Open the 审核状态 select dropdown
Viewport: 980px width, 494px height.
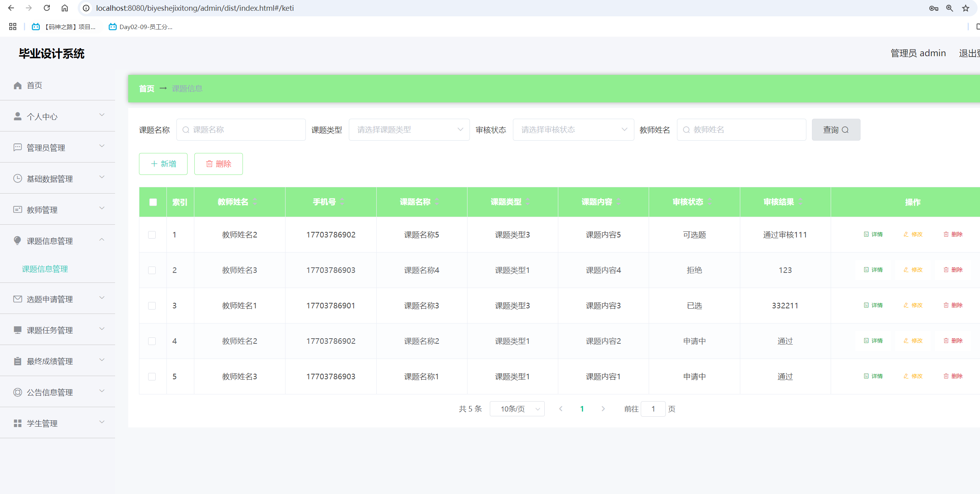point(573,129)
